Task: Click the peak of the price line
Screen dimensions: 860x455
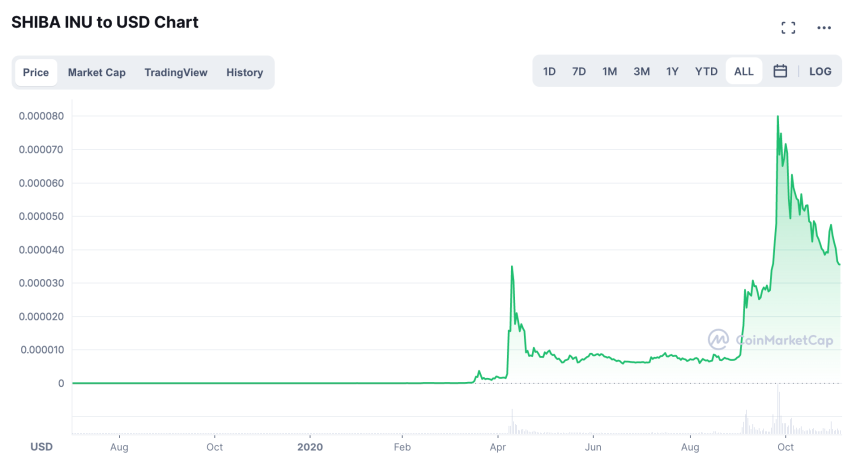Action: (x=777, y=117)
